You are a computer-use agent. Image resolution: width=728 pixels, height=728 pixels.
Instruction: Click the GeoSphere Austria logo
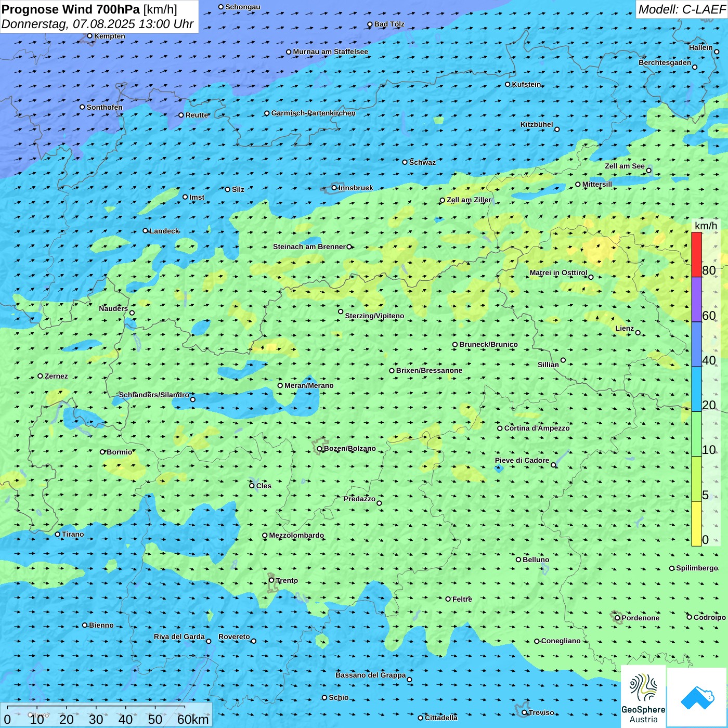[x=643, y=696]
